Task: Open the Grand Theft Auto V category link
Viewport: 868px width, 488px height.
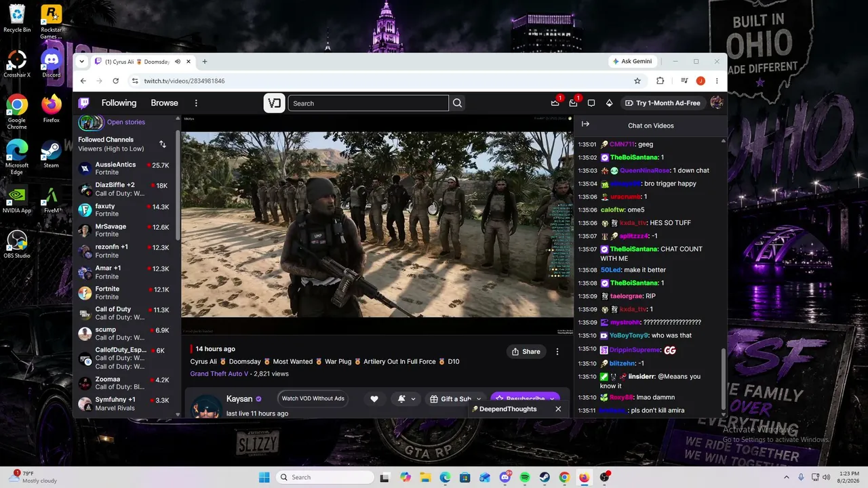Action: (219, 373)
